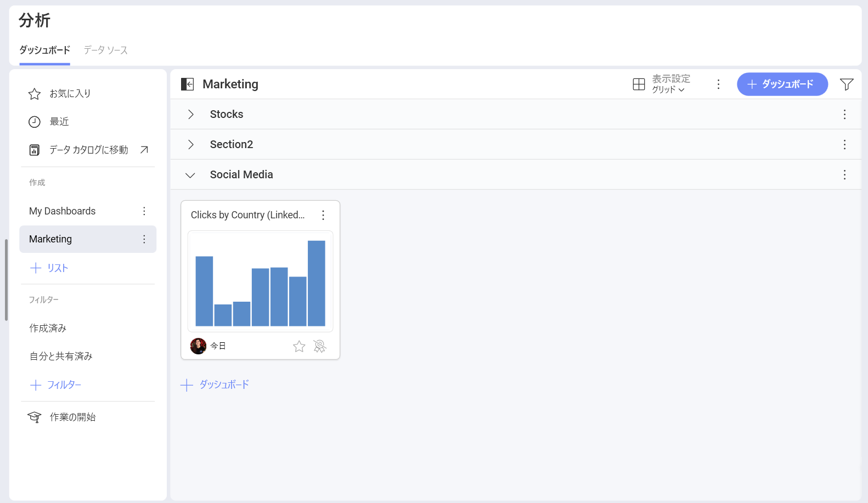Click the certification badge icon on card
This screenshot has width=868, height=503.
[x=320, y=346]
